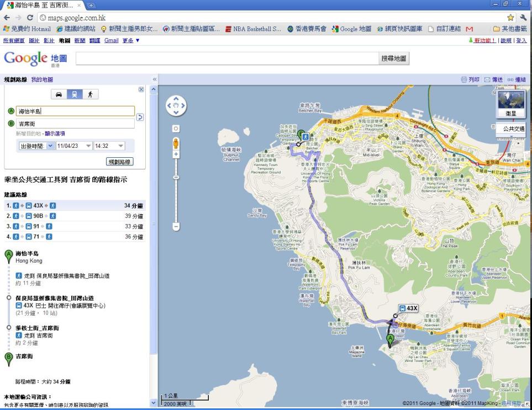This screenshot has width=532, height=410.
Task: Open 圖片 images in top navigation
Action: [x=34, y=40]
